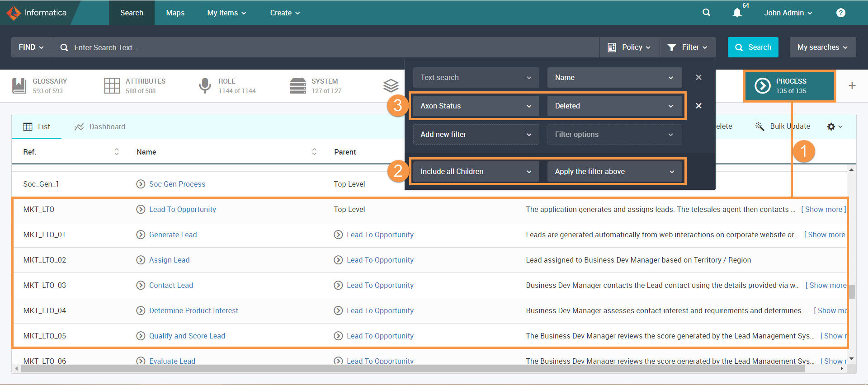Select the System facet icon
Screen dimensions: 868x385
coord(298,85)
